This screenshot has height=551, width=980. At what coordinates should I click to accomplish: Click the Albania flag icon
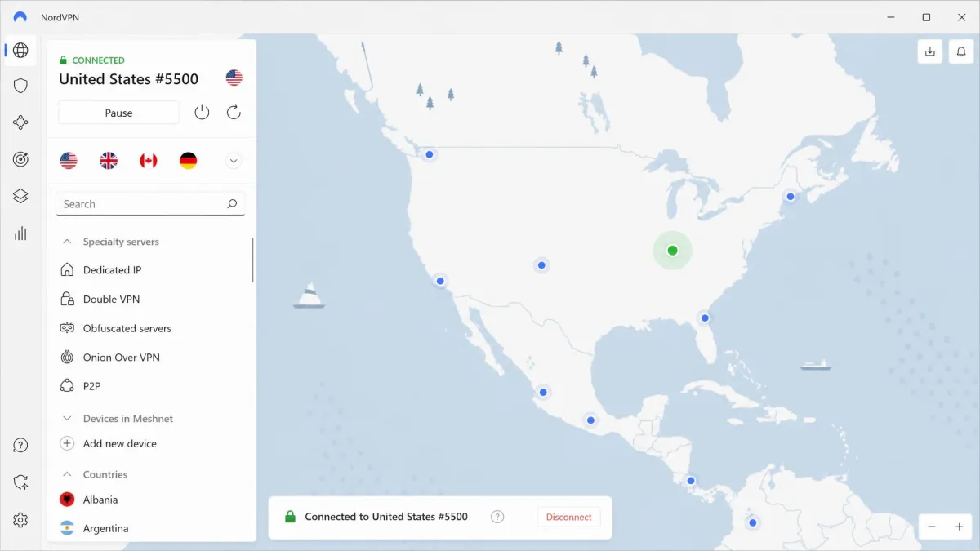click(67, 500)
